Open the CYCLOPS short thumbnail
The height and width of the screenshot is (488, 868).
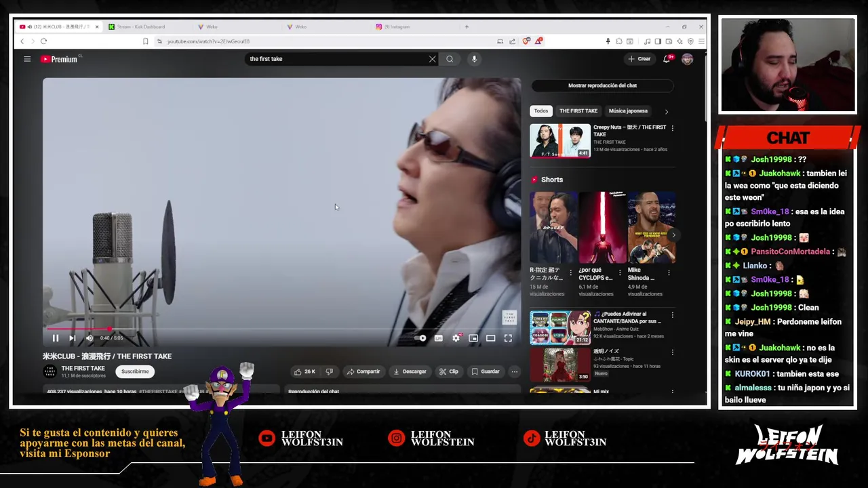[603, 227]
